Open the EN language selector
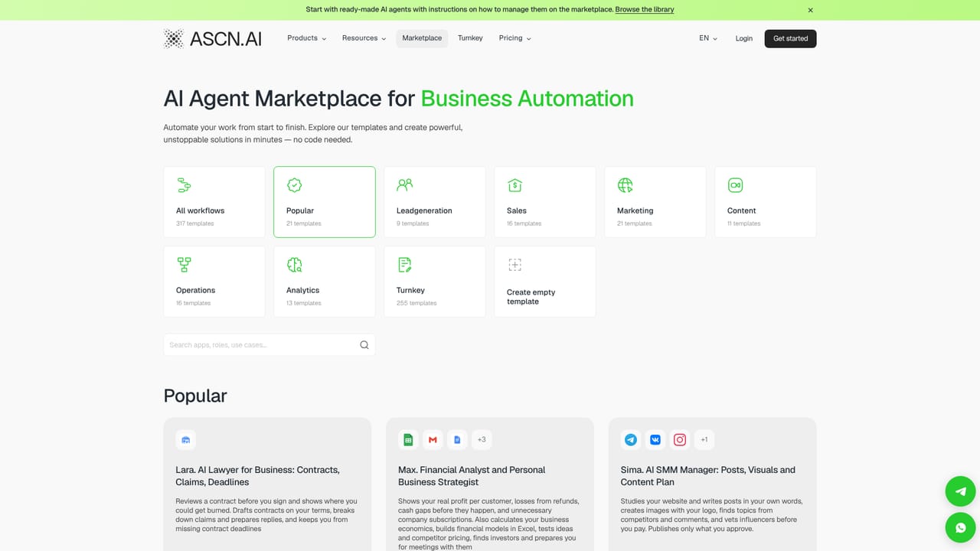 click(708, 38)
